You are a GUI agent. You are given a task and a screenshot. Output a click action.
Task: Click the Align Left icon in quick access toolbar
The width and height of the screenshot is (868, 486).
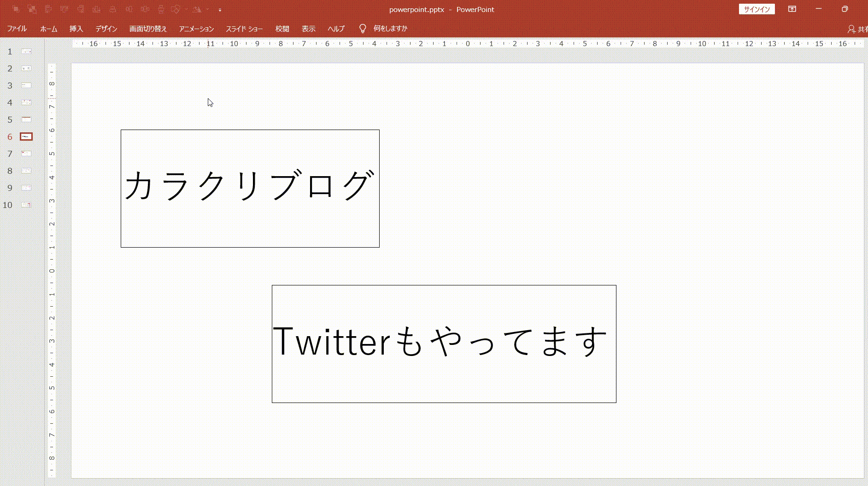click(48, 9)
